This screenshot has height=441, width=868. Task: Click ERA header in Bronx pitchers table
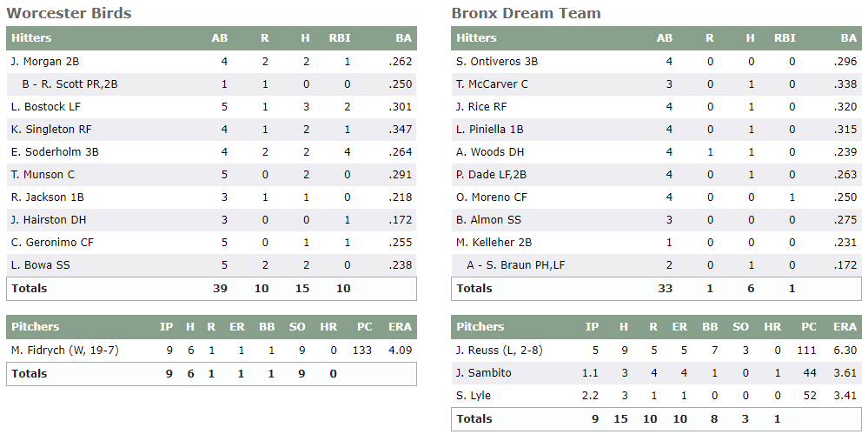(845, 327)
